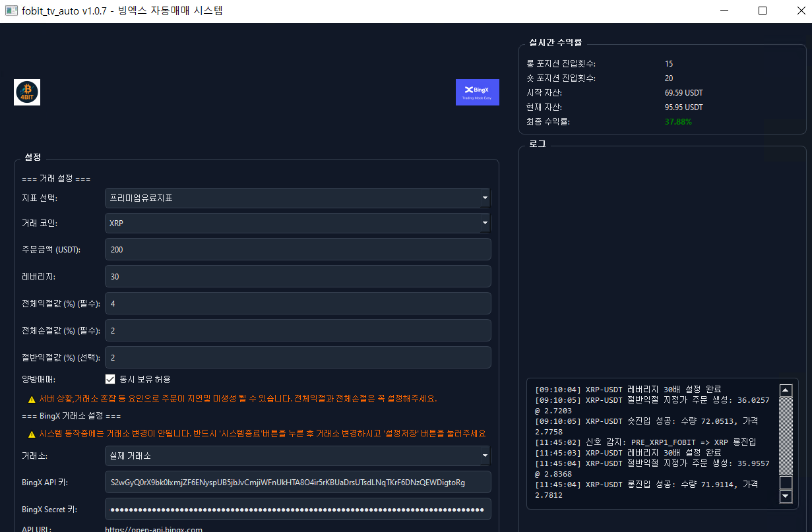
Task: Select the 주문금액 (USDT) input field
Action: tap(297, 249)
